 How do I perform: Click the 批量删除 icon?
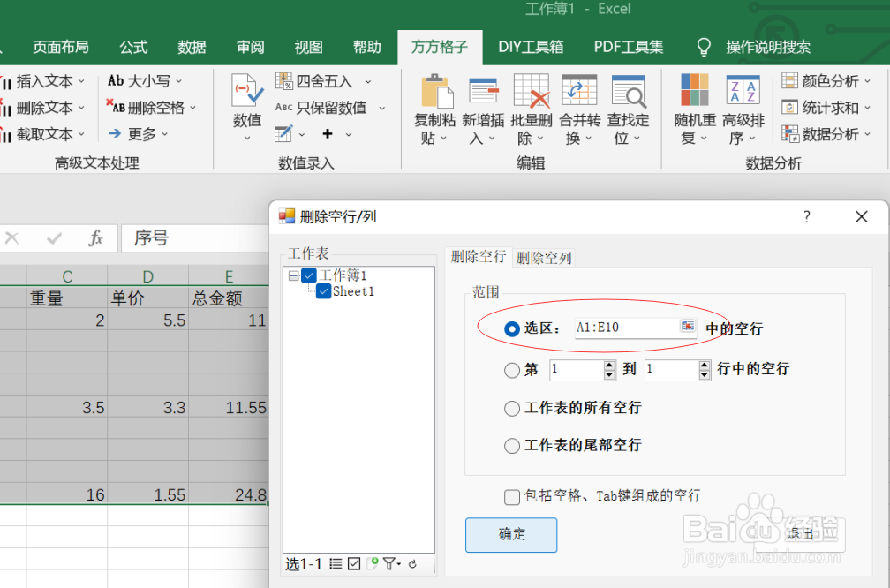(532, 91)
